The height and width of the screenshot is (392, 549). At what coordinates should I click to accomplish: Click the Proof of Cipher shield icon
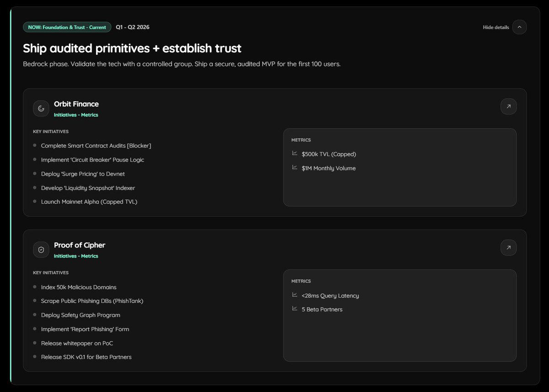click(x=41, y=250)
